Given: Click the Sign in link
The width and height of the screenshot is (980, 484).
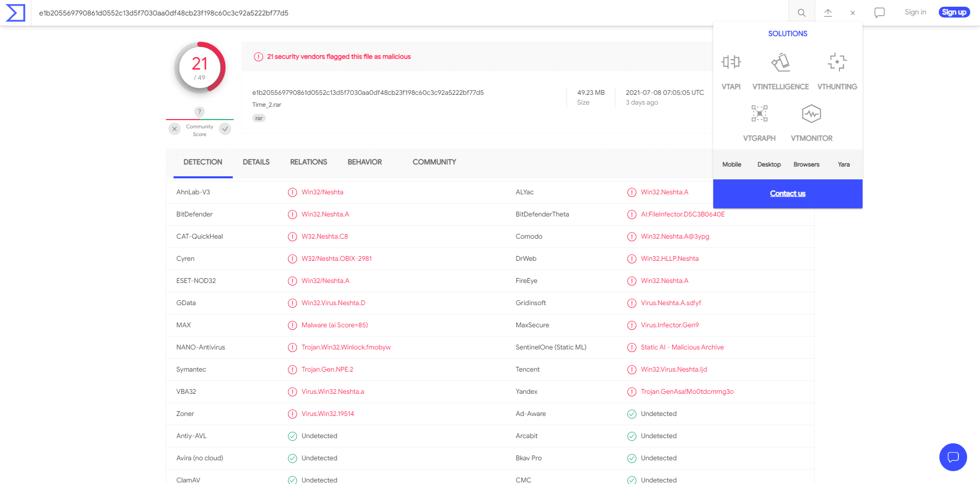Looking at the screenshot, I should tap(915, 12).
